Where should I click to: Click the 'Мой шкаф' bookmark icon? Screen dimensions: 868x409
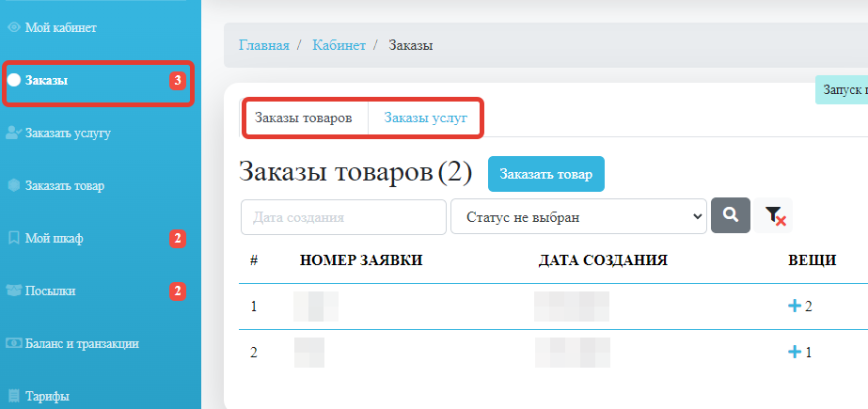click(x=13, y=238)
